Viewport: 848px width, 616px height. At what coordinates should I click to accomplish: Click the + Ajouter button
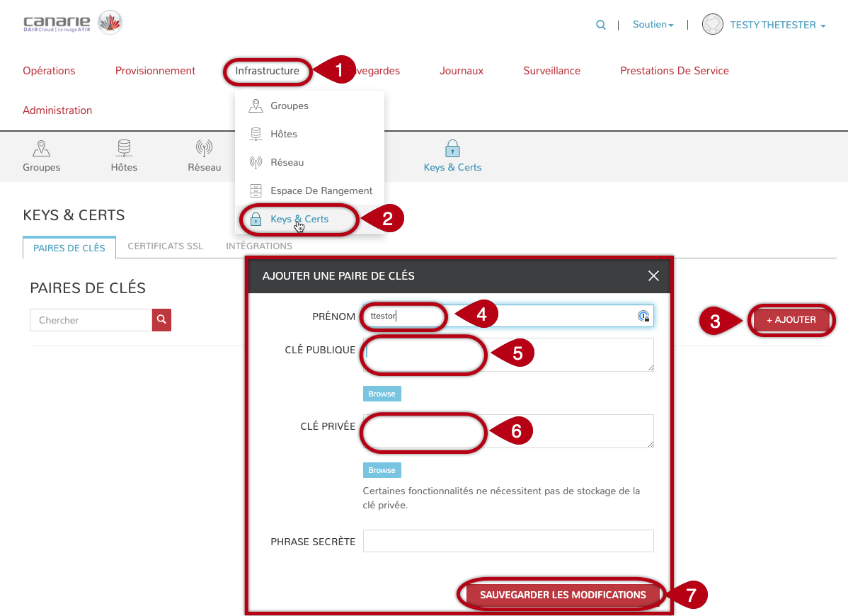pos(791,320)
